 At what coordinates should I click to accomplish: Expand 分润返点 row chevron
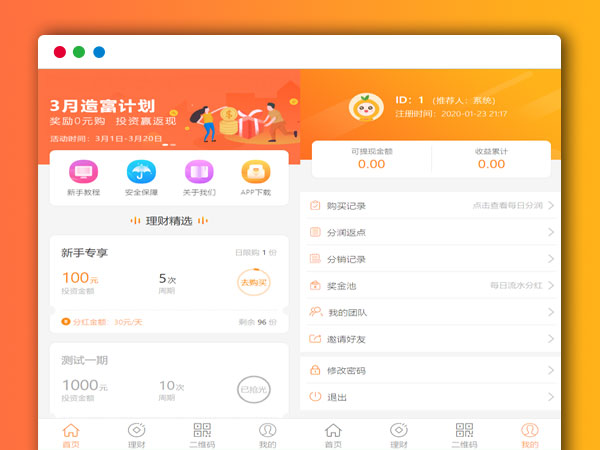[551, 232]
